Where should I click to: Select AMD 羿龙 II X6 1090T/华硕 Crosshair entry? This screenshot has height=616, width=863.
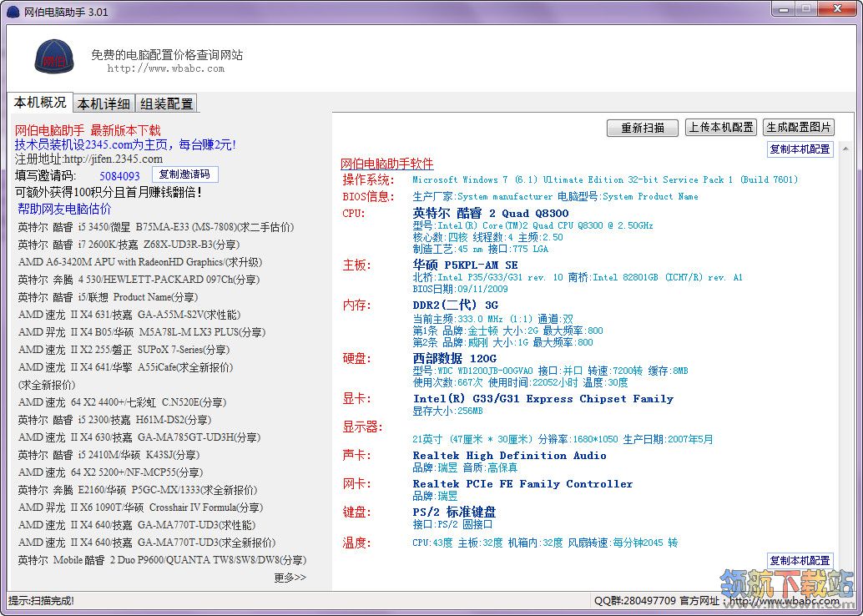(140, 507)
